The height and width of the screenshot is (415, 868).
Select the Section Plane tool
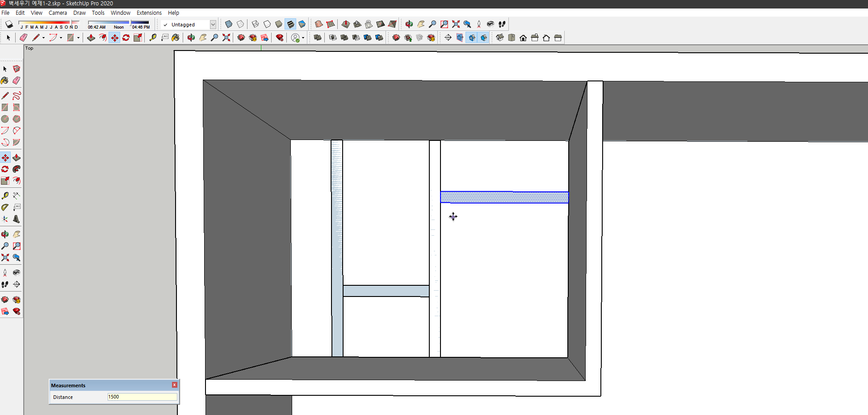(x=448, y=38)
